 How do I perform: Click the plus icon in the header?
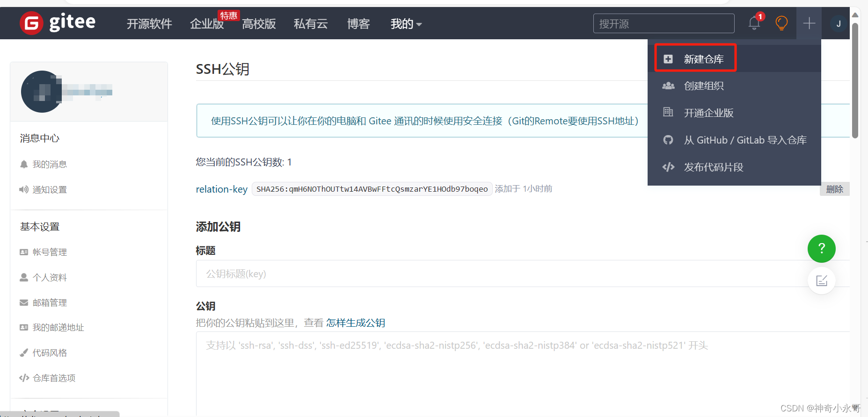click(x=809, y=23)
